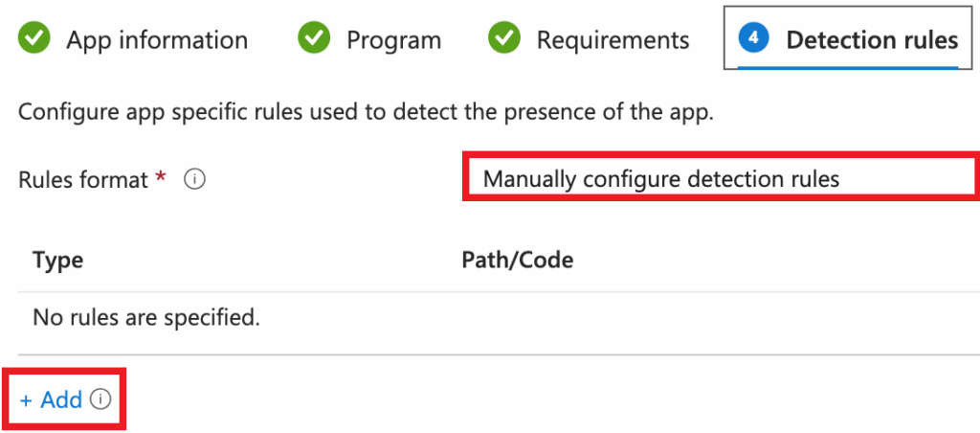Switch to the App information step
Image resolution: width=980 pixels, height=433 pixels.
(156, 40)
